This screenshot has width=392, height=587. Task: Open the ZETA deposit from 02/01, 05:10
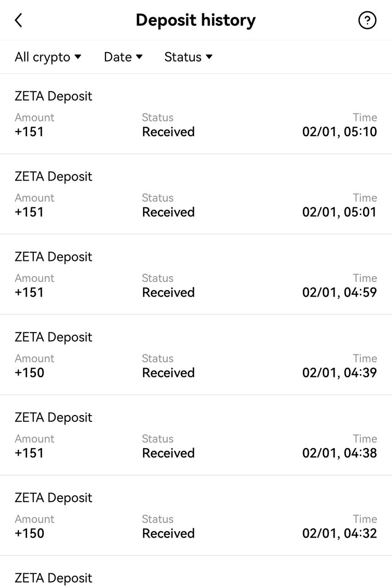(196, 114)
